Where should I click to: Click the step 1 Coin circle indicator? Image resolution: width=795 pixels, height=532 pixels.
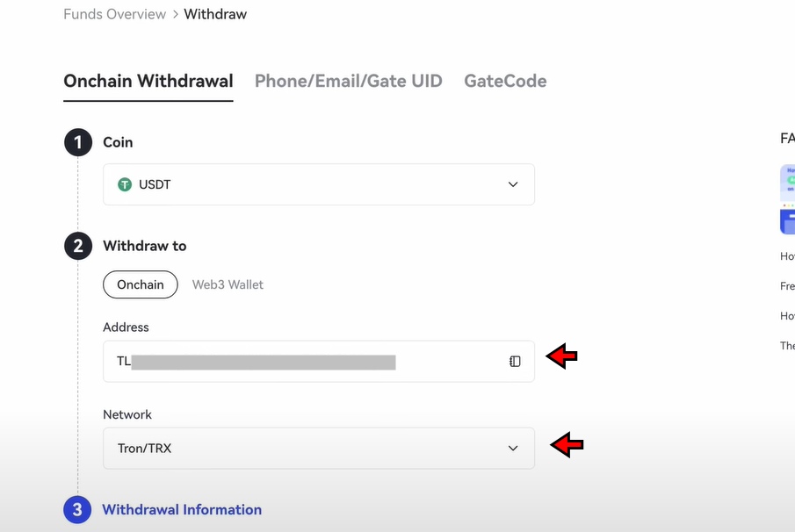point(77,141)
